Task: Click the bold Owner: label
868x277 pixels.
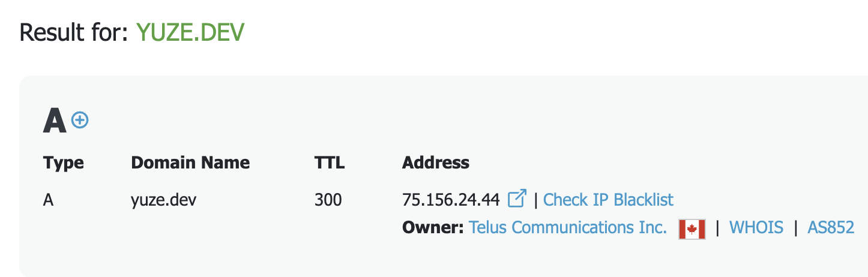Action: pyautogui.click(x=433, y=228)
